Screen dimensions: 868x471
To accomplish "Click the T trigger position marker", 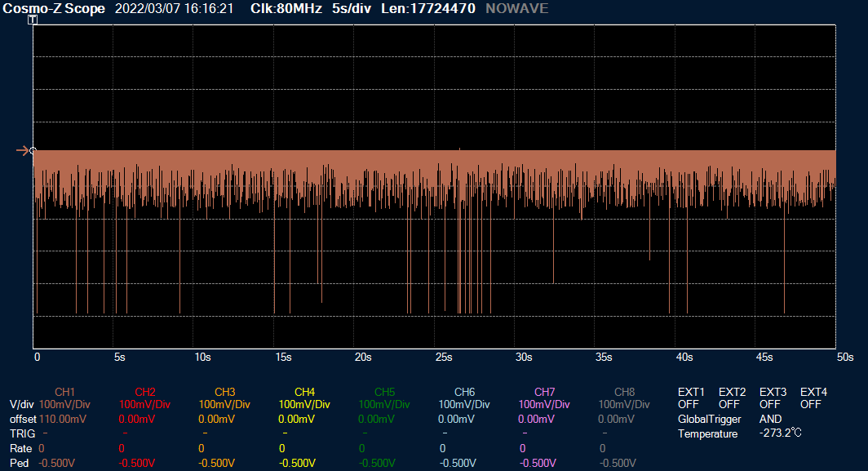I will click(33, 20).
